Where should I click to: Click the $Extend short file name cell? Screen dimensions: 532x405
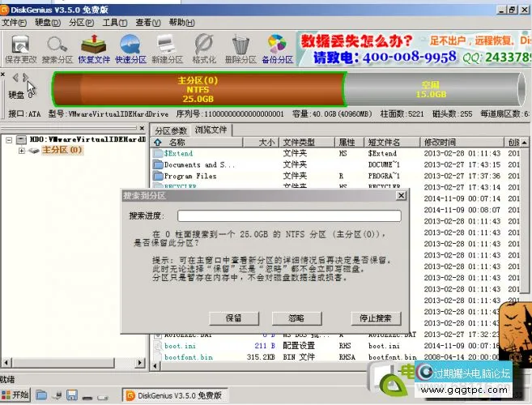(x=382, y=153)
